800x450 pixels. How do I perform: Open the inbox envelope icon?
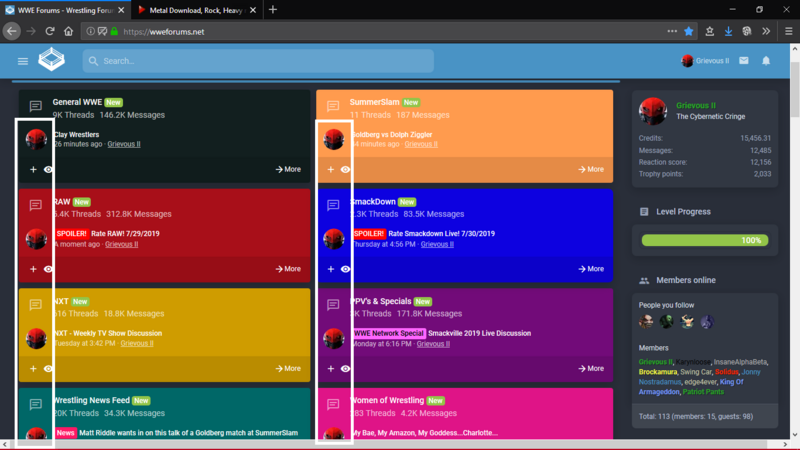click(x=744, y=61)
